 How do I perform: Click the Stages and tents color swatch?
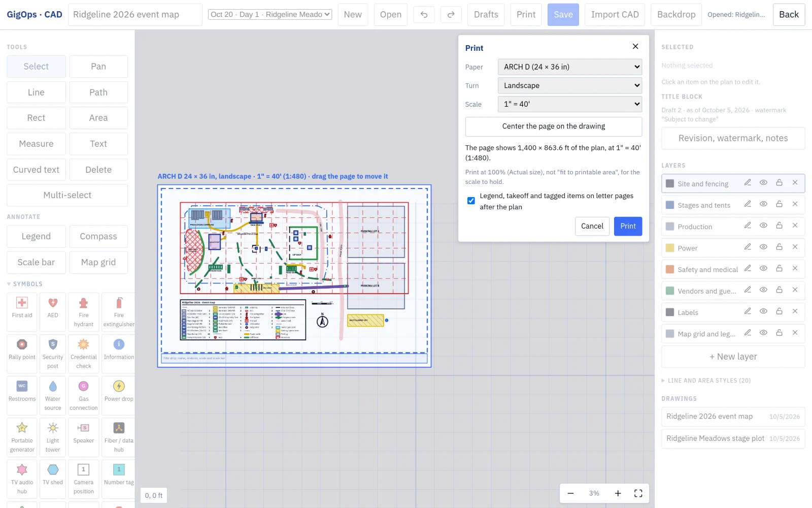pyautogui.click(x=670, y=205)
